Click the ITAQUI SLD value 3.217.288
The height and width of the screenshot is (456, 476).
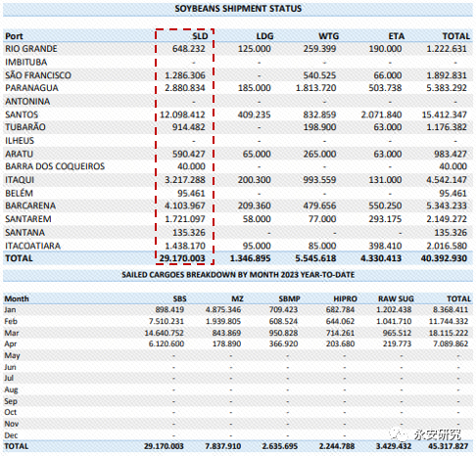[185, 180]
